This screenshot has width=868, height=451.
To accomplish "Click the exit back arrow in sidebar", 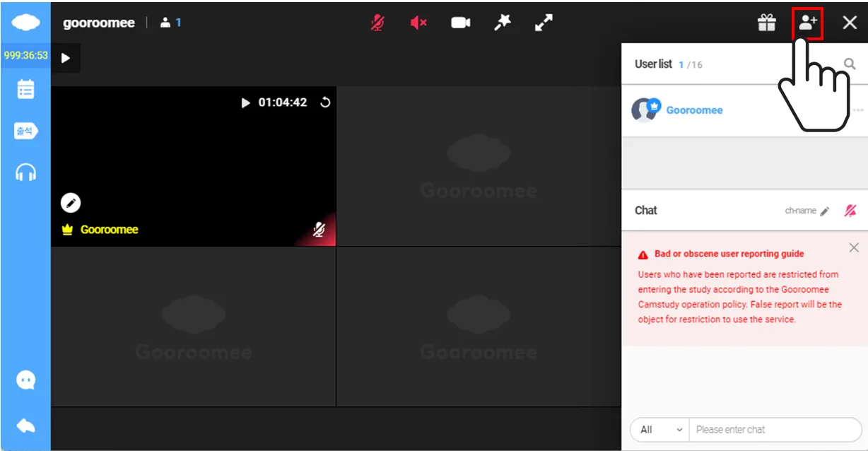I will [x=25, y=426].
